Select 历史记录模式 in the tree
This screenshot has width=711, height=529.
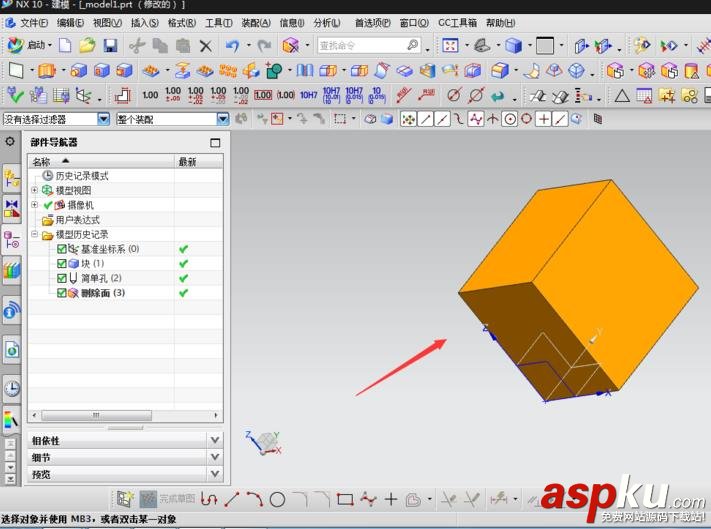82,176
